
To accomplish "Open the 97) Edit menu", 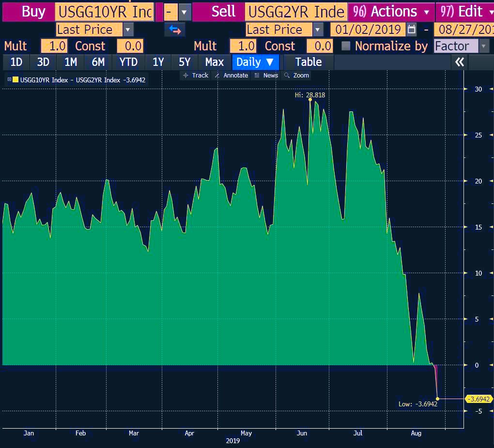I will pyautogui.click(x=465, y=12).
